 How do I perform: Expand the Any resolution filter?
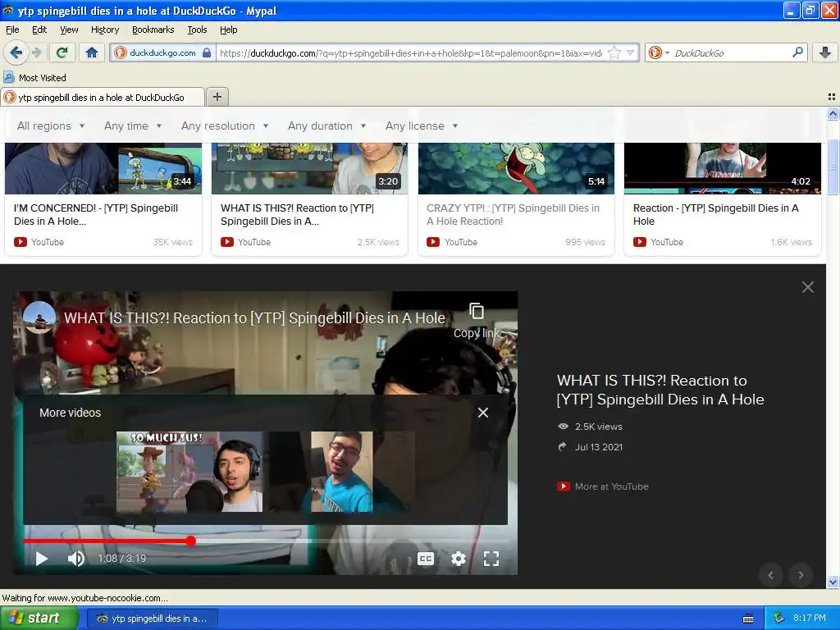click(x=225, y=126)
